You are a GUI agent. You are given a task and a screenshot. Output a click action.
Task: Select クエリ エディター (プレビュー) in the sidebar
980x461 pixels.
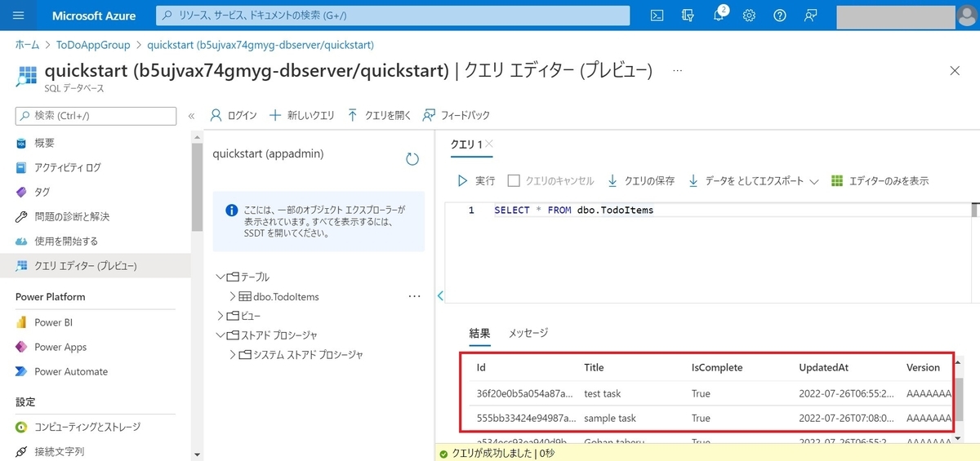pyautogui.click(x=95, y=266)
